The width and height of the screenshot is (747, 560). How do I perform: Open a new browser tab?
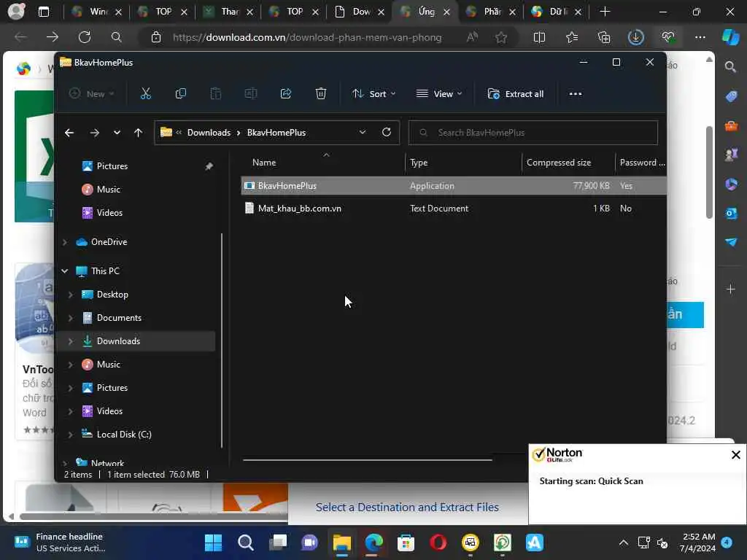click(x=605, y=12)
